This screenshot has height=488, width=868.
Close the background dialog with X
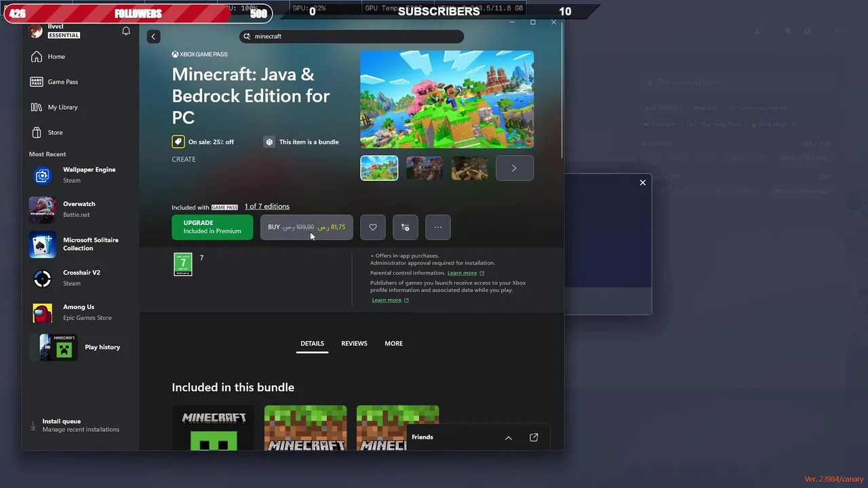tap(643, 182)
